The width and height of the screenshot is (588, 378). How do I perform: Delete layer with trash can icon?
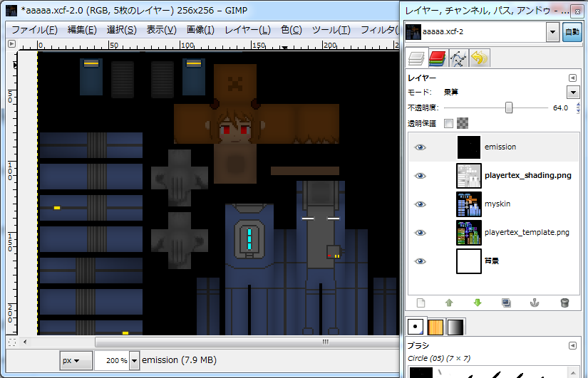coord(564,303)
